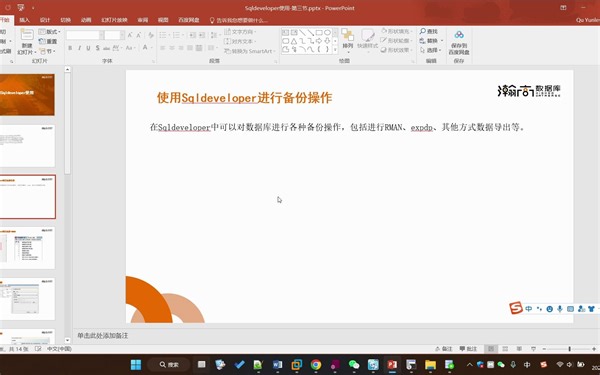The height and width of the screenshot is (375, 600).
Task: Open the Layout (版式) dropdown
Action: pyautogui.click(x=50, y=31)
